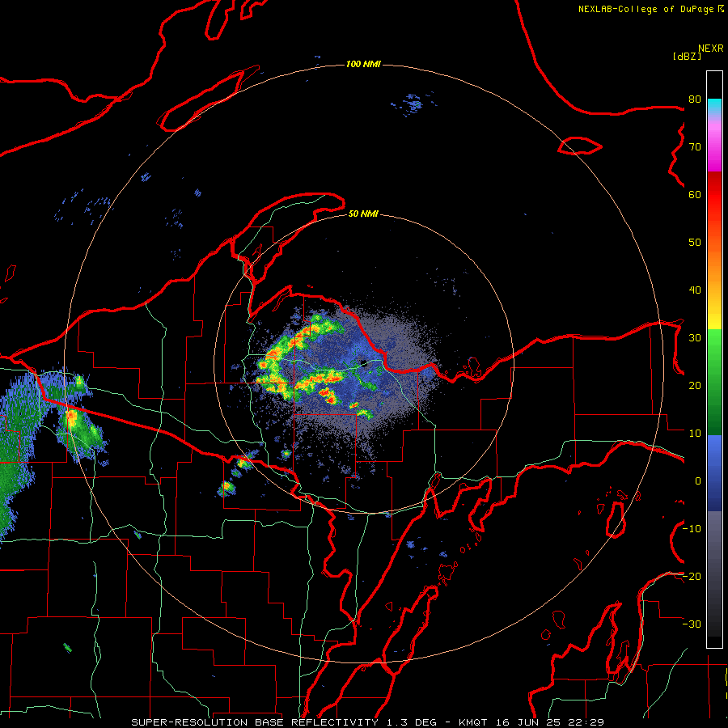Click the 50 dBZ scale value
The image size is (728, 728).
[695, 243]
